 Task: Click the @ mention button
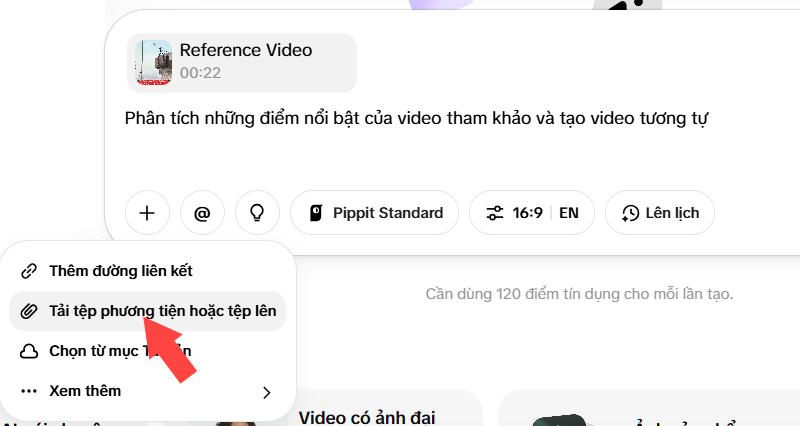[202, 213]
